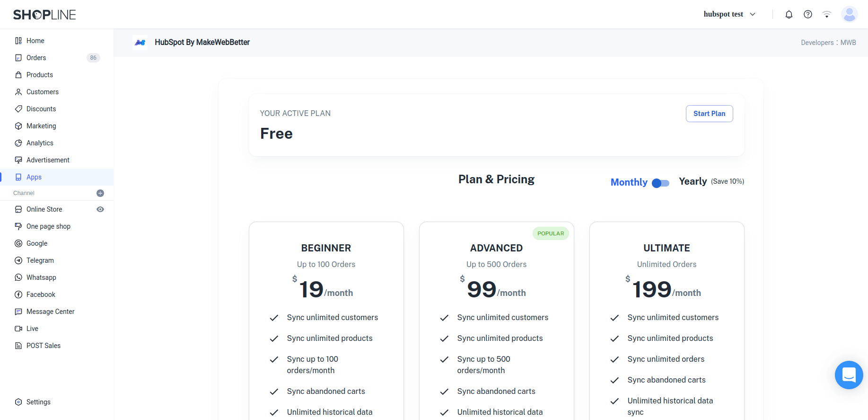Image resolution: width=868 pixels, height=420 pixels.
Task: Click the Message Center icon
Action: coord(18,312)
